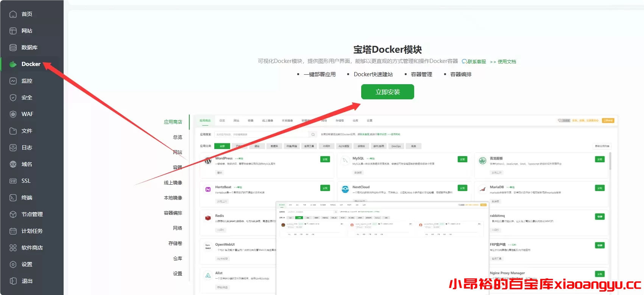Viewport: 644px width, 295px height.
Task: Click the 宝塔Docker模块 heading
Action: (x=388, y=50)
